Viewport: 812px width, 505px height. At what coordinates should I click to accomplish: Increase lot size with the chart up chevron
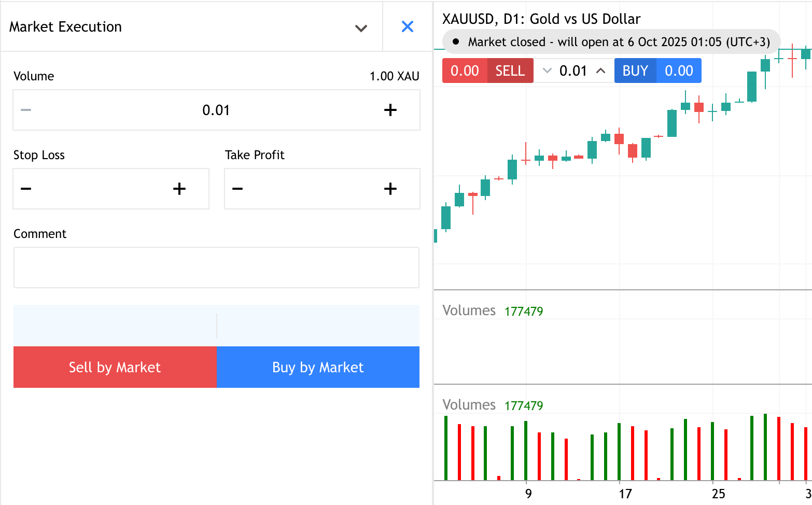(x=601, y=71)
